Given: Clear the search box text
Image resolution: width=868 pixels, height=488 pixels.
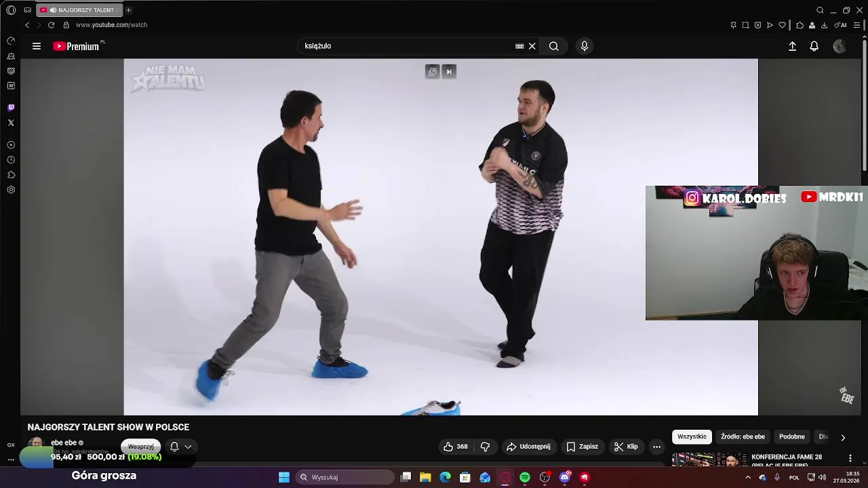Looking at the screenshot, I should (x=532, y=46).
